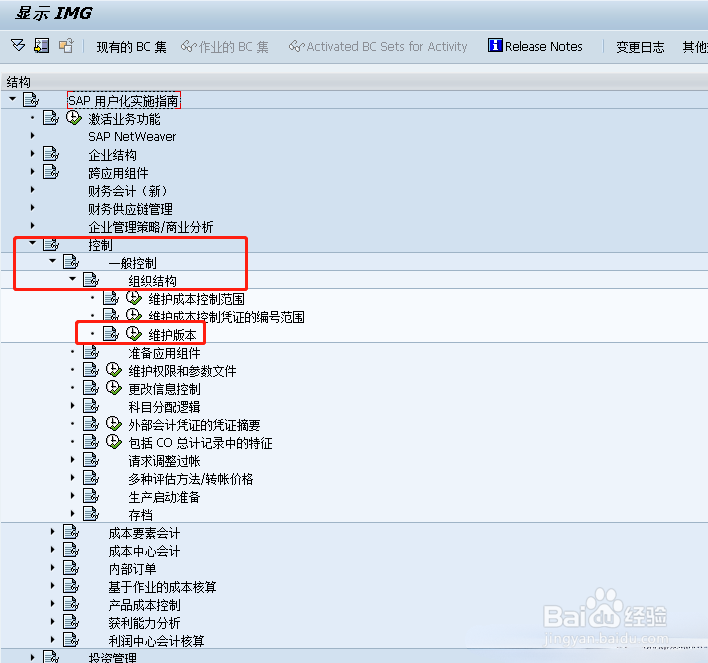Click the expand all subnodes toolbar icon
The height and width of the screenshot is (663, 708).
(x=18, y=46)
